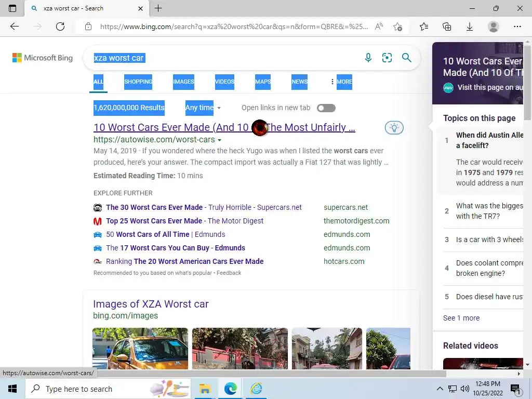
Task: Go to Microsoft Bing logo home
Action: [x=43, y=58]
